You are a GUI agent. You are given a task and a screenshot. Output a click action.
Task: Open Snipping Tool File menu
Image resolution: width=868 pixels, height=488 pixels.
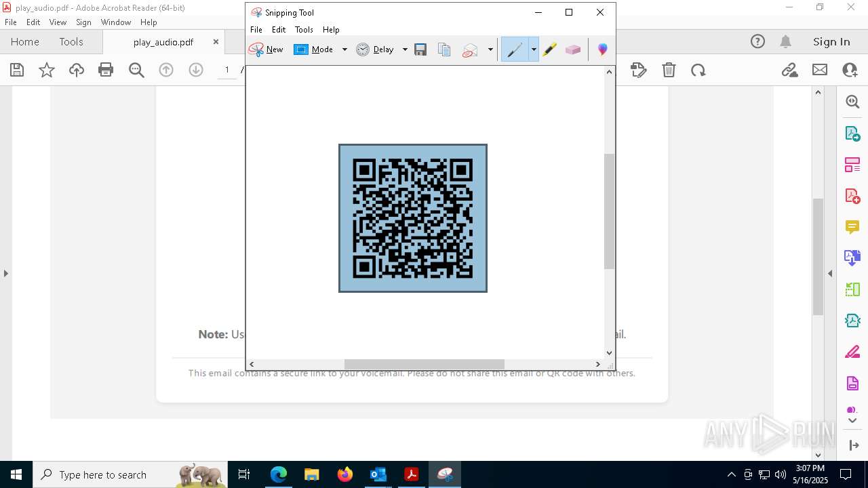256,30
